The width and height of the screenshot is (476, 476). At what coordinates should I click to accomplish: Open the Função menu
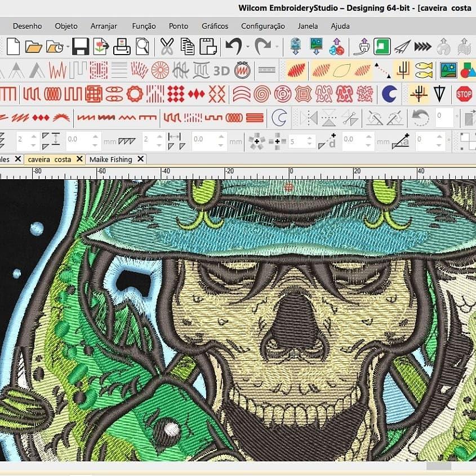[x=144, y=26]
